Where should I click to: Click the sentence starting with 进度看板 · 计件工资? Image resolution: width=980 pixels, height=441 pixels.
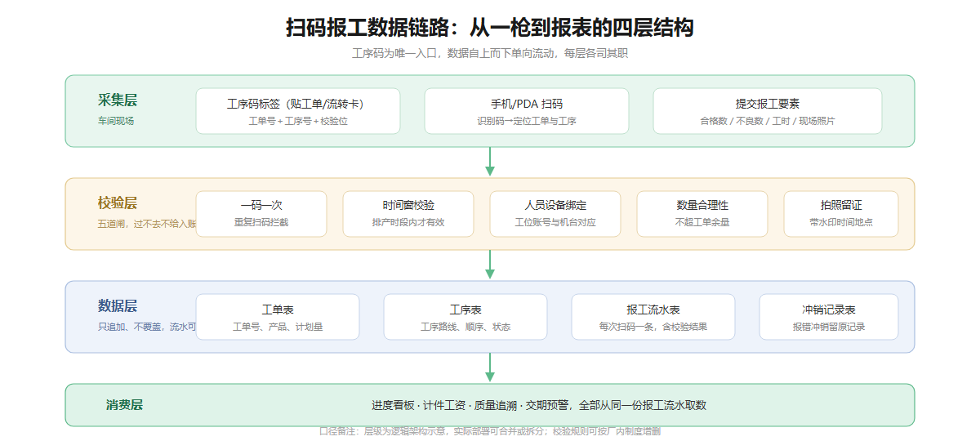click(x=539, y=405)
